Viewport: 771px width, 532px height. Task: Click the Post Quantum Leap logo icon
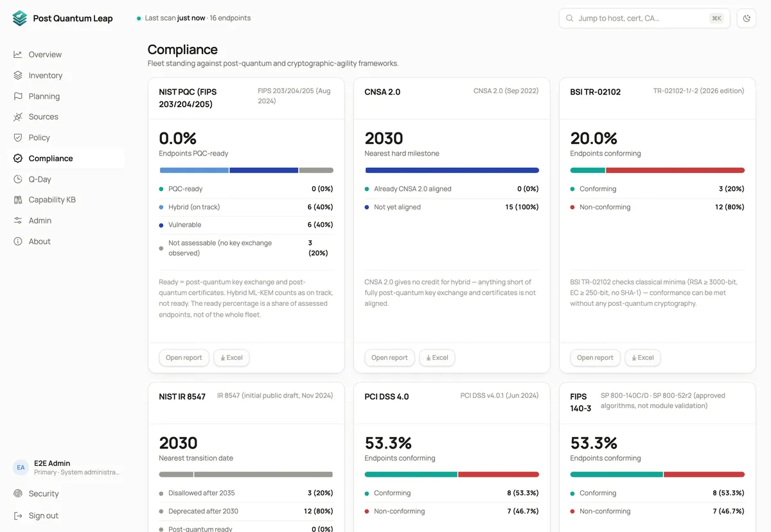[x=20, y=18]
